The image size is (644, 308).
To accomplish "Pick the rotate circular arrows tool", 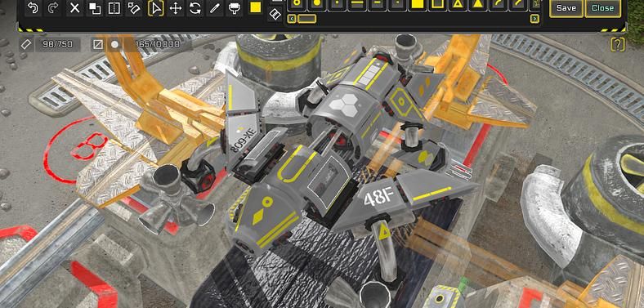I will pyautogui.click(x=195, y=8).
